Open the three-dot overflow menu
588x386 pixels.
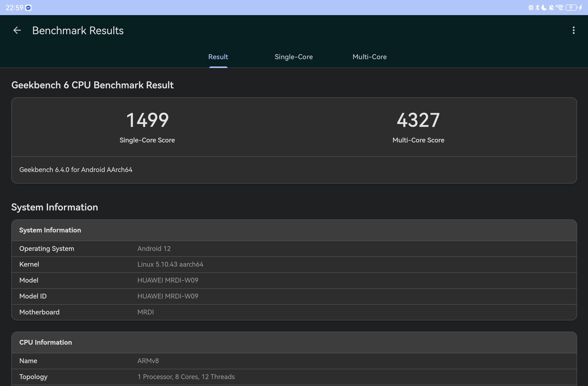[x=574, y=30]
